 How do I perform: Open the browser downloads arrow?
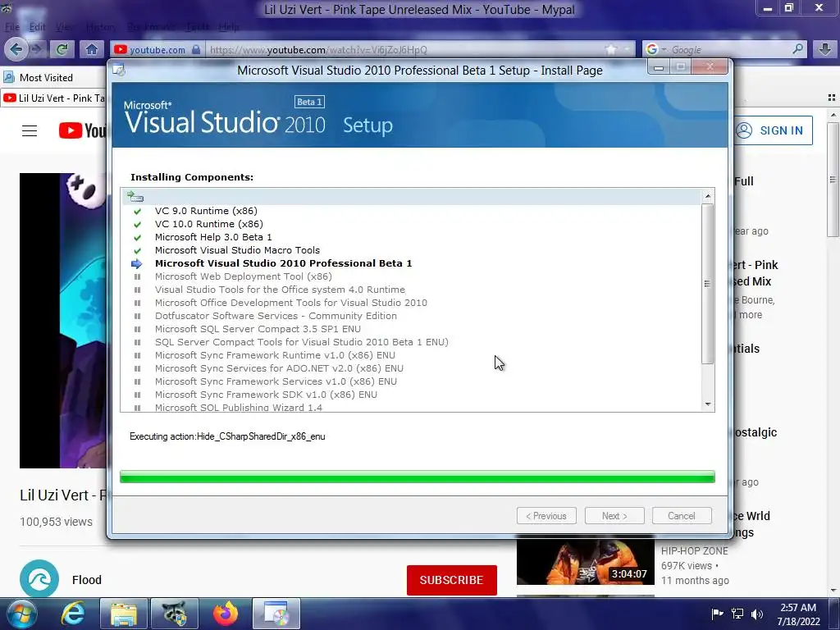825,49
